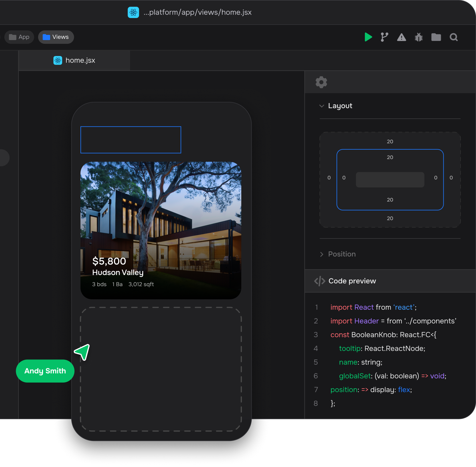Image resolution: width=476 pixels, height=467 pixels.
Task: Open the git branch icon
Action: (x=384, y=37)
